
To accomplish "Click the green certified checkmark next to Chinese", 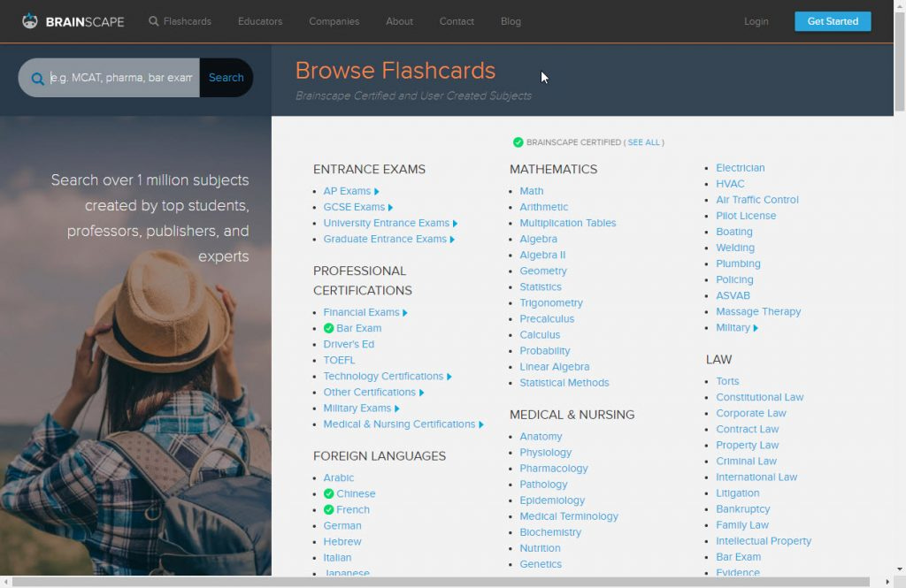I will click(329, 494).
